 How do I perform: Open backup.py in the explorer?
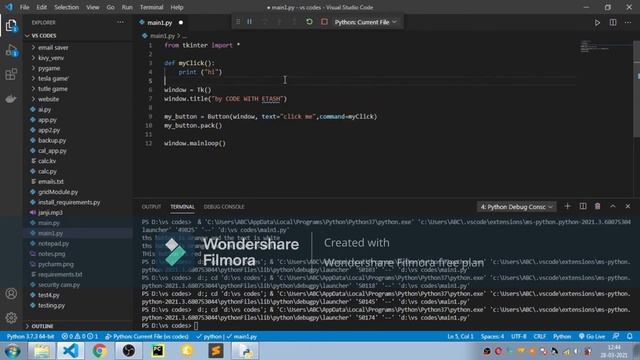coord(52,140)
